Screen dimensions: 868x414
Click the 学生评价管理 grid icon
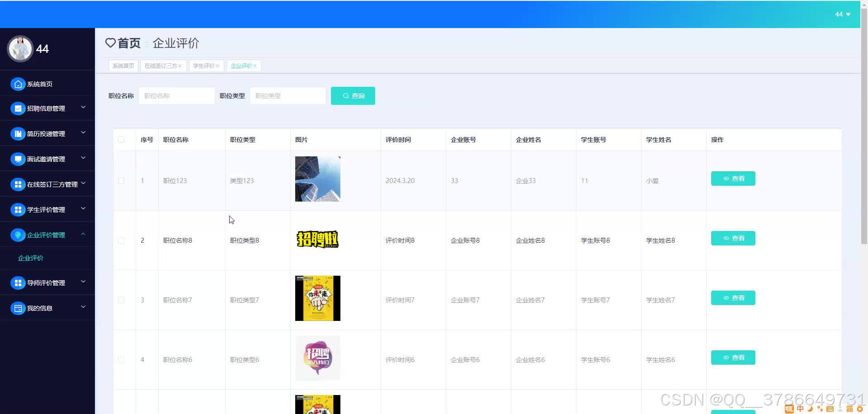point(18,210)
